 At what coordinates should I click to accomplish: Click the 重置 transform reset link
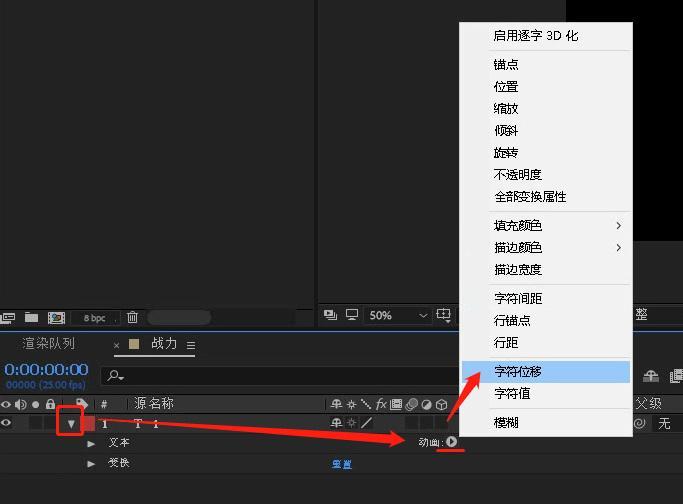pos(342,464)
